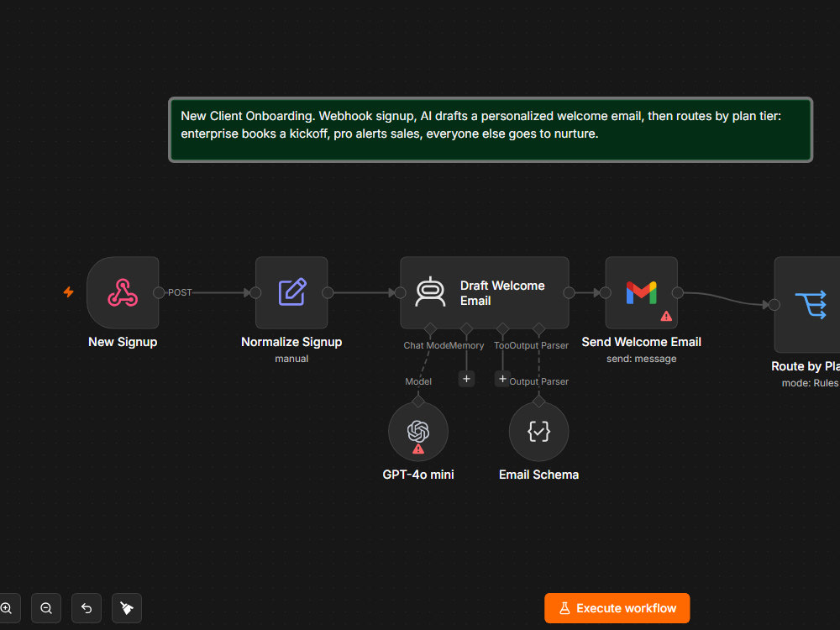Click the orange trigger lightning bolt icon
840x630 pixels.
coord(69,292)
